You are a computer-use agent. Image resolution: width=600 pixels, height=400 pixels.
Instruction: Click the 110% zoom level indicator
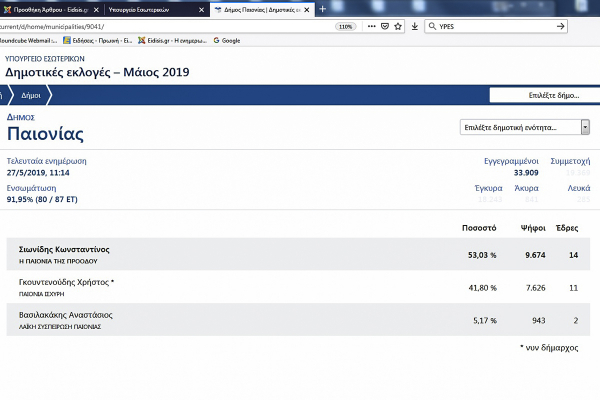pyautogui.click(x=345, y=26)
